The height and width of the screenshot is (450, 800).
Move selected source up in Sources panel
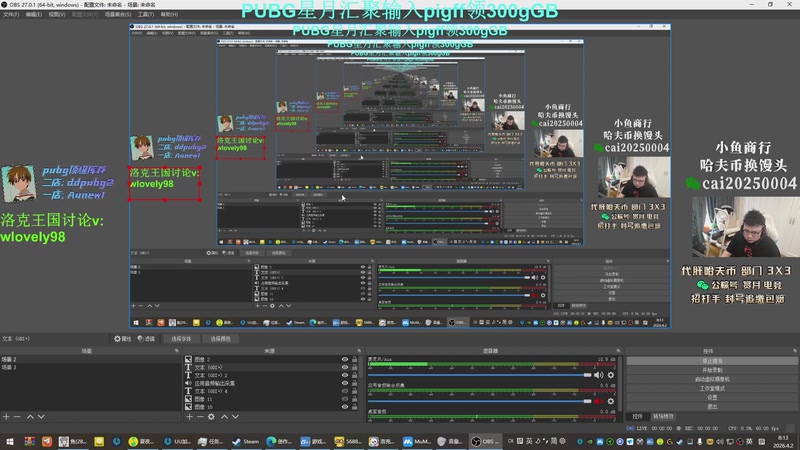[224, 417]
